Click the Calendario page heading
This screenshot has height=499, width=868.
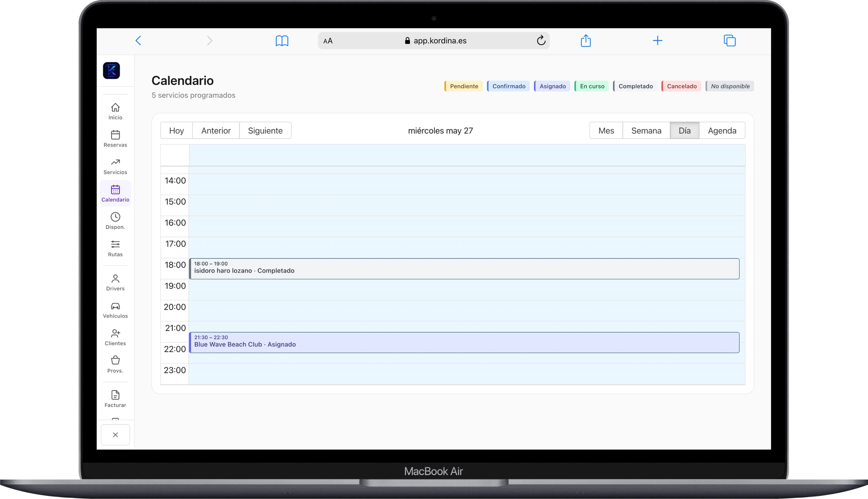pyautogui.click(x=183, y=80)
